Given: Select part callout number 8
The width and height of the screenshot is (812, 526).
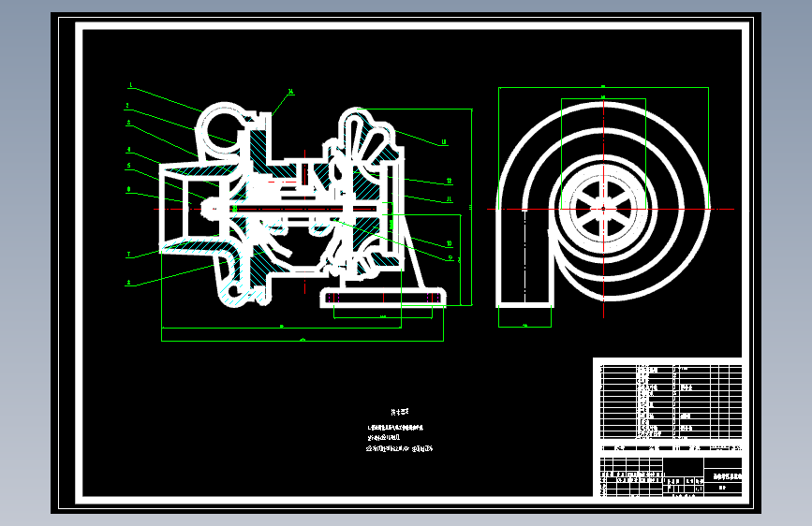Looking at the screenshot, I should click(129, 283).
